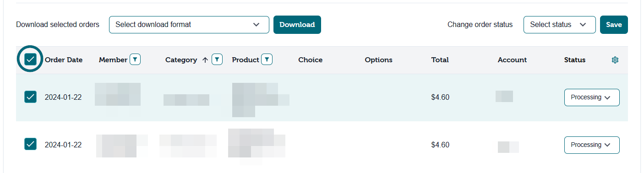Click the Category sort arrow icon
Screen dimensions: 644x173
(x=205, y=60)
